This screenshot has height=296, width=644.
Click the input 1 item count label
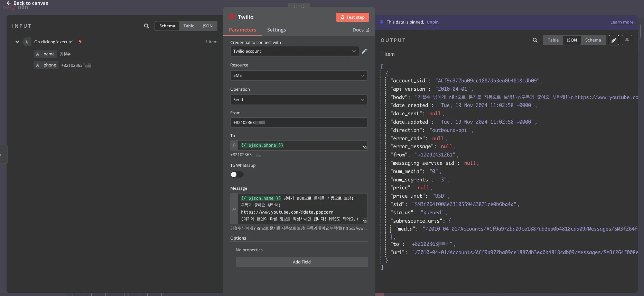pos(212,42)
